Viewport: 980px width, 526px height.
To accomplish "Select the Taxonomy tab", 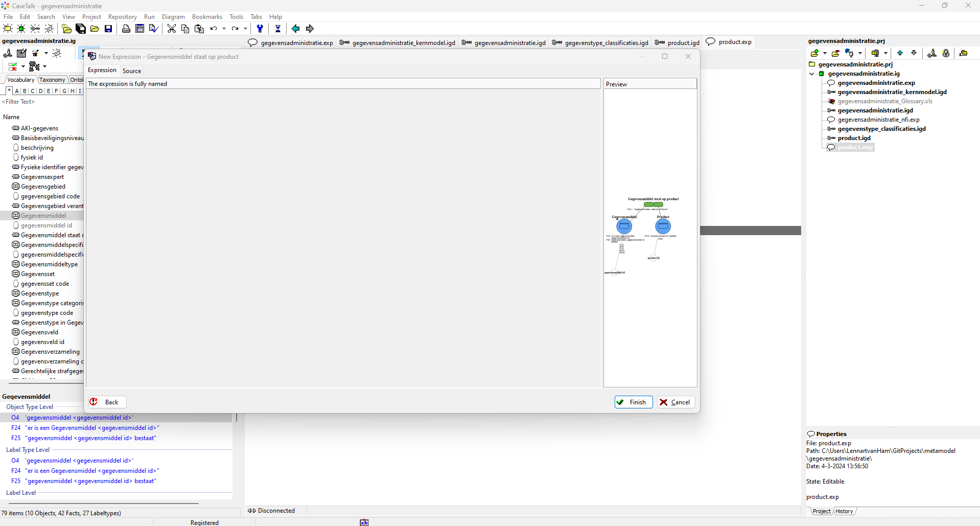I will [x=52, y=80].
